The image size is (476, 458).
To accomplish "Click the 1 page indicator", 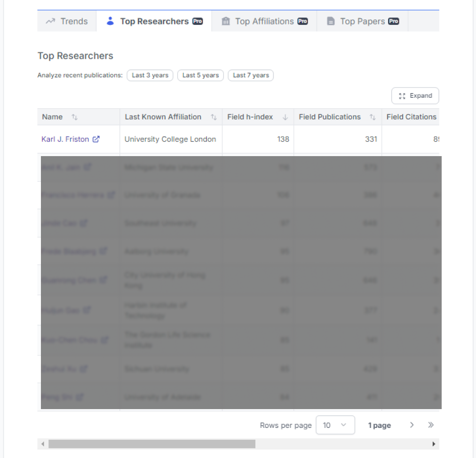I will click(380, 426).
